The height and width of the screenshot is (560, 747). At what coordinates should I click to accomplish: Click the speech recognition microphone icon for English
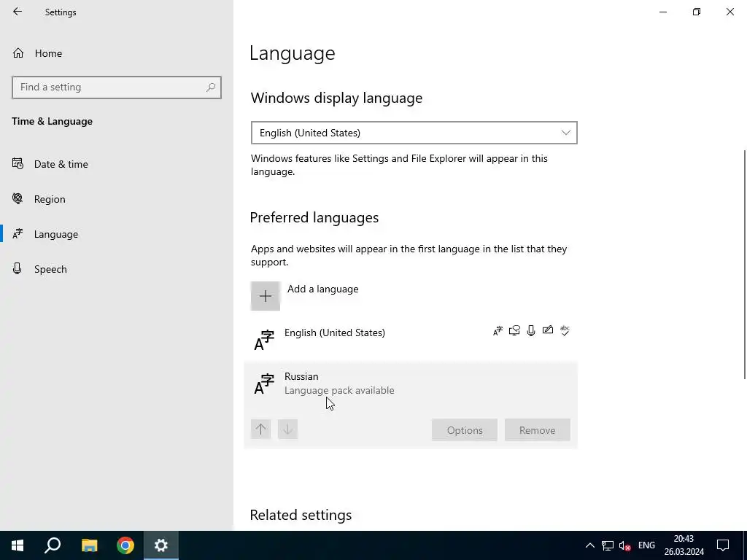[x=531, y=330]
